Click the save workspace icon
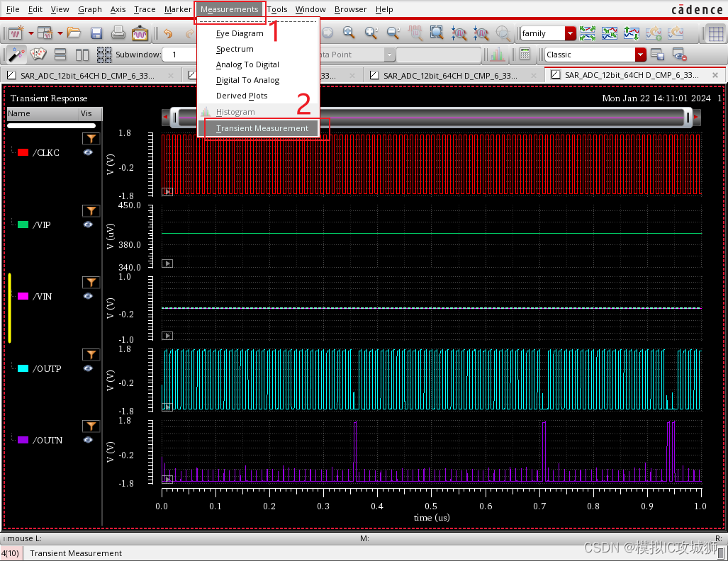728x561 pixels. (x=657, y=55)
